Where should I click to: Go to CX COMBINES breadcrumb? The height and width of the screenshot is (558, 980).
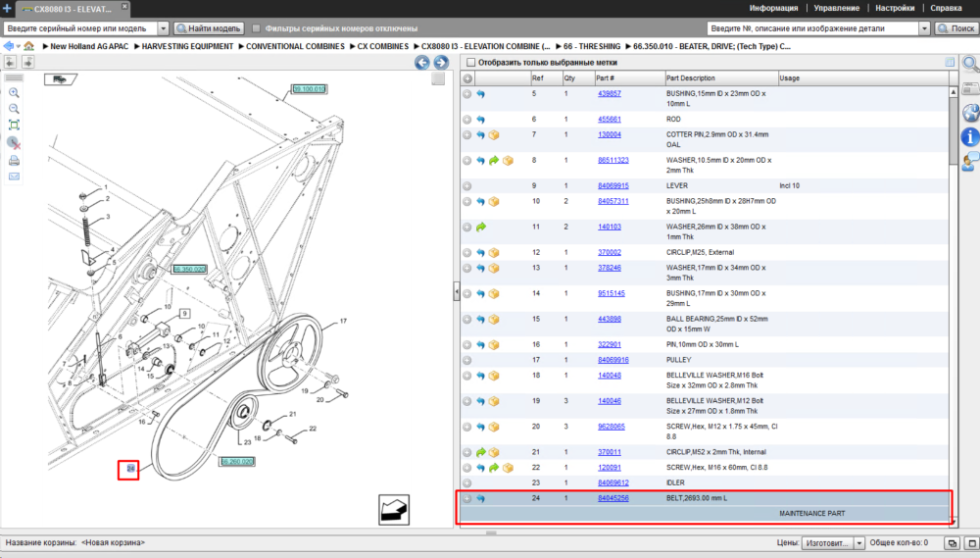pos(382,46)
